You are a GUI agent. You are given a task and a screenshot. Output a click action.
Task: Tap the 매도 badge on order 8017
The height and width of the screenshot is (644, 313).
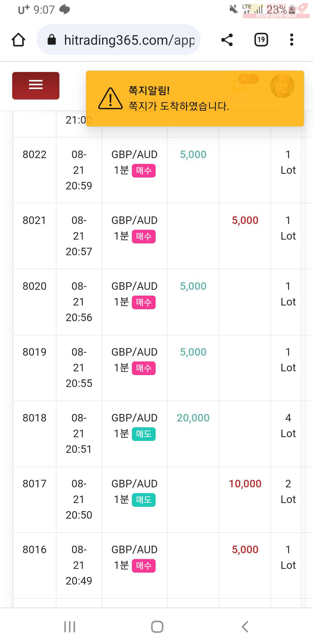pyautogui.click(x=144, y=500)
